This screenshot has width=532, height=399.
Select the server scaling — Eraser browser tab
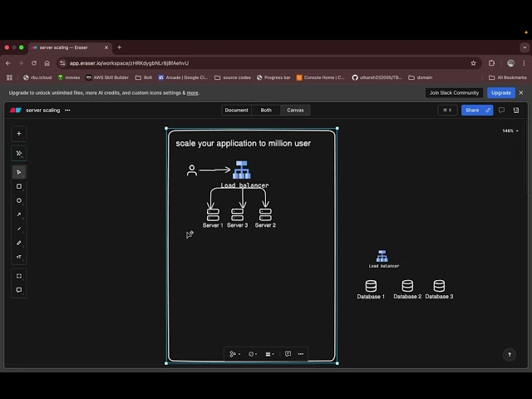[68, 47]
